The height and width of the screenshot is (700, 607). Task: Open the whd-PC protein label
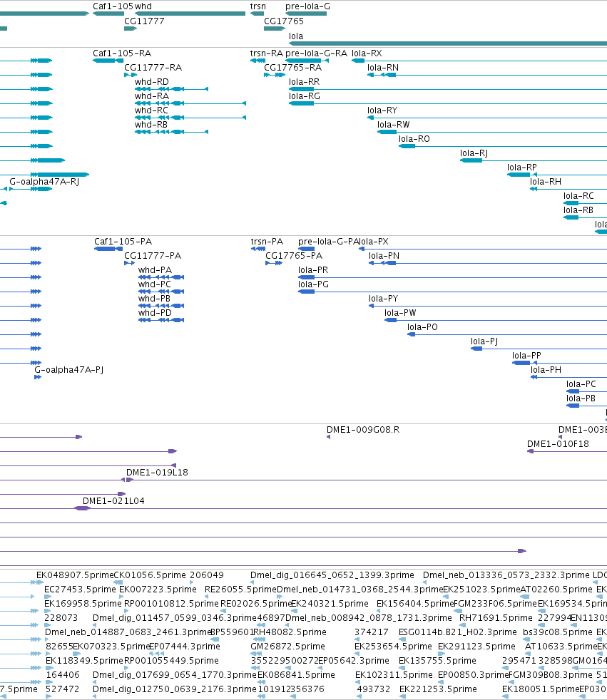point(155,285)
